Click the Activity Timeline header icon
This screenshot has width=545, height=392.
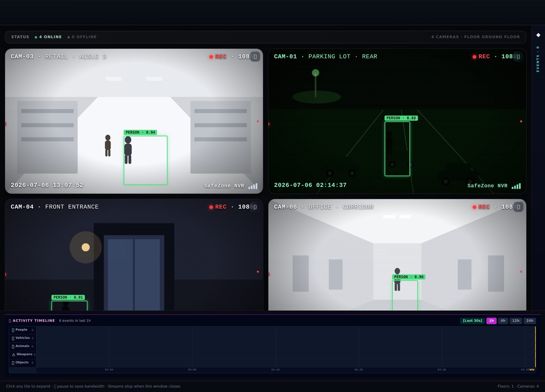10,321
